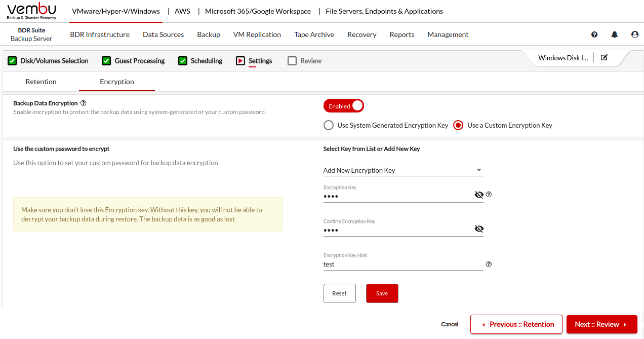This screenshot has width=644, height=339.
Task: Open the BDR Infrastructure menu
Action: [100, 34]
